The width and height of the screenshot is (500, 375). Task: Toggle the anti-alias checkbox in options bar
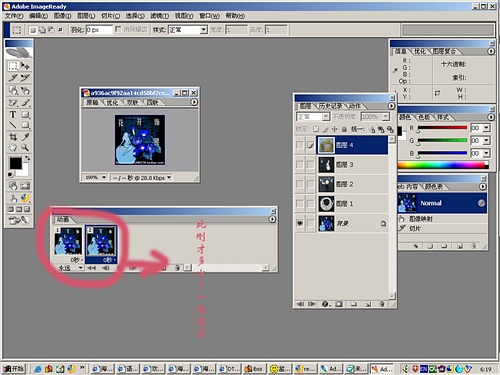(118, 29)
